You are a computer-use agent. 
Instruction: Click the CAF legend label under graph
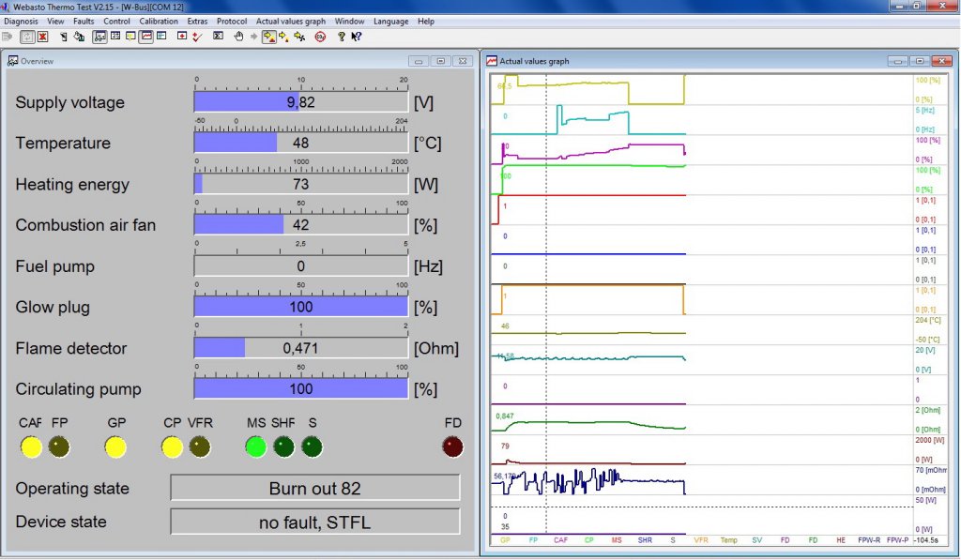coord(561,540)
